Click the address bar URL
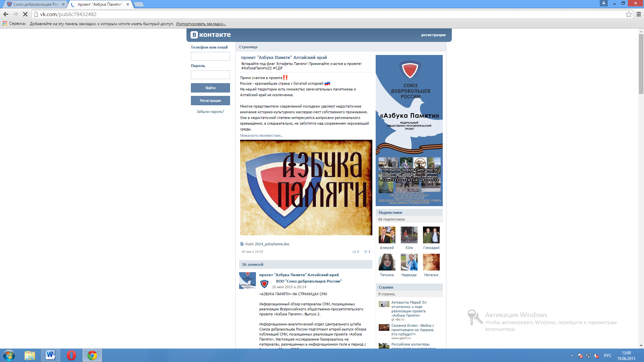This screenshot has width=644, height=362. [68, 14]
